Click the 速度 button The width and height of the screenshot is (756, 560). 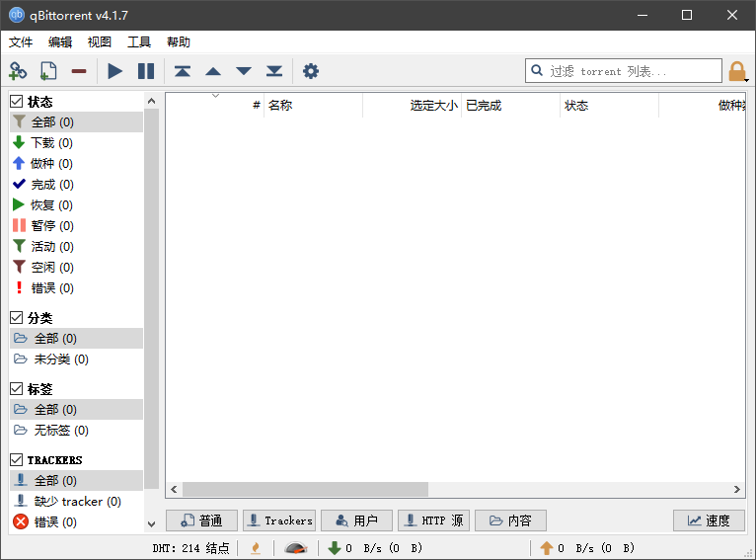coord(709,520)
